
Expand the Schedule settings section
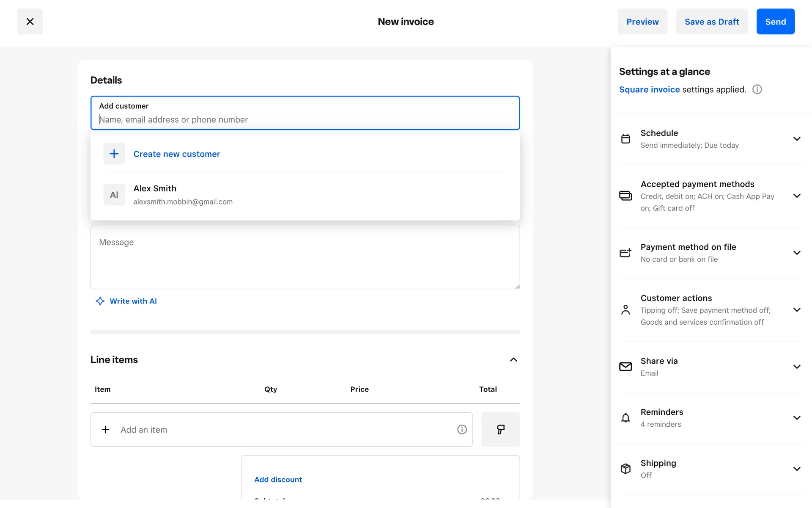(x=797, y=139)
